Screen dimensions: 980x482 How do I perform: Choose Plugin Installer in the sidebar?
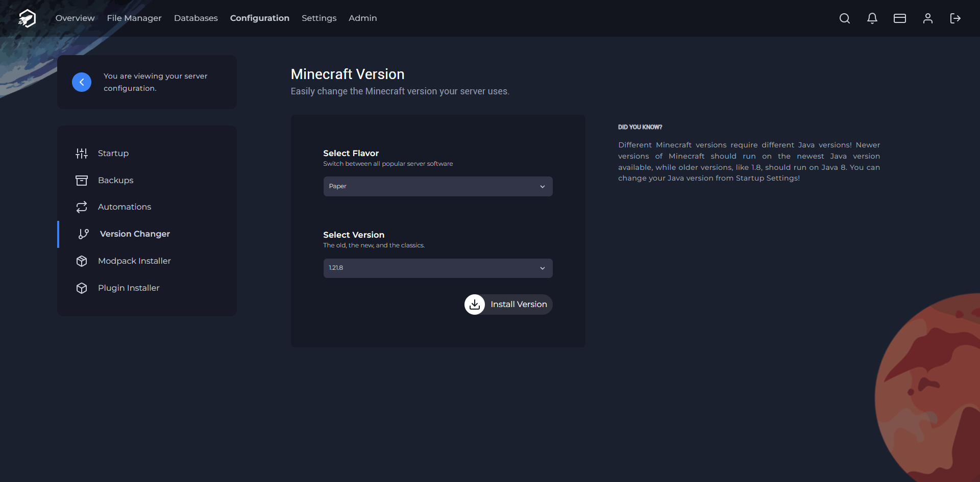click(x=129, y=288)
